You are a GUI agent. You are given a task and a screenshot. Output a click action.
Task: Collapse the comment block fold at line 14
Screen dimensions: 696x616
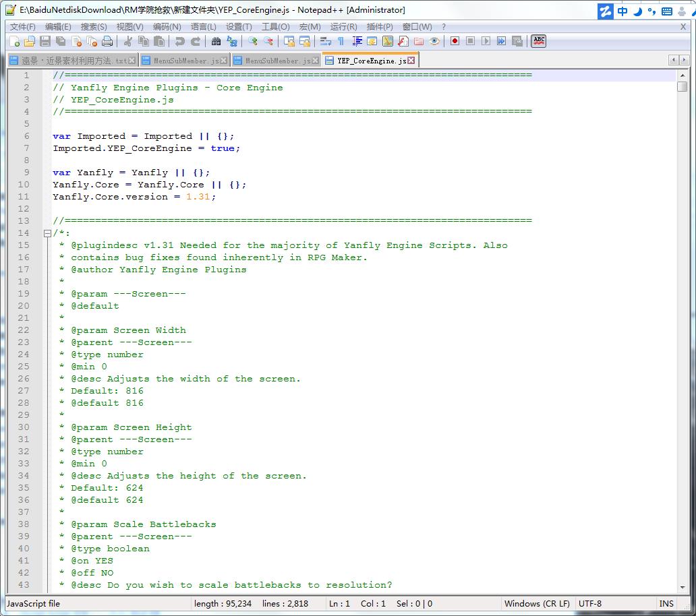[47, 233]
